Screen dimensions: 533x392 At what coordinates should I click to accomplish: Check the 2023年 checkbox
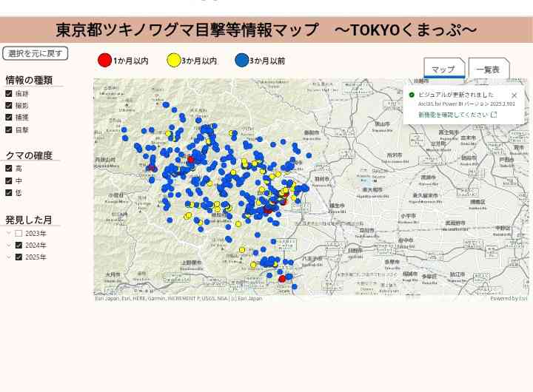(19, 234)
